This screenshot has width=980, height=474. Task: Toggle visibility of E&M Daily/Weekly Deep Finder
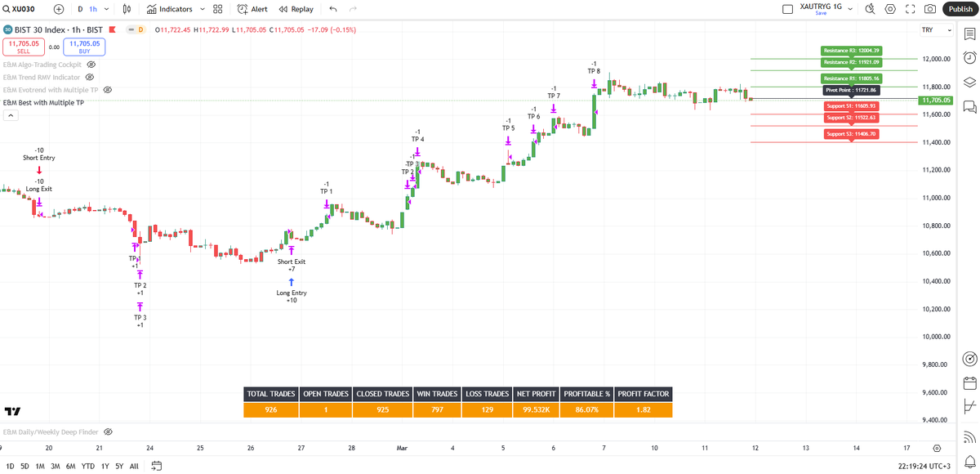point(108,432)
